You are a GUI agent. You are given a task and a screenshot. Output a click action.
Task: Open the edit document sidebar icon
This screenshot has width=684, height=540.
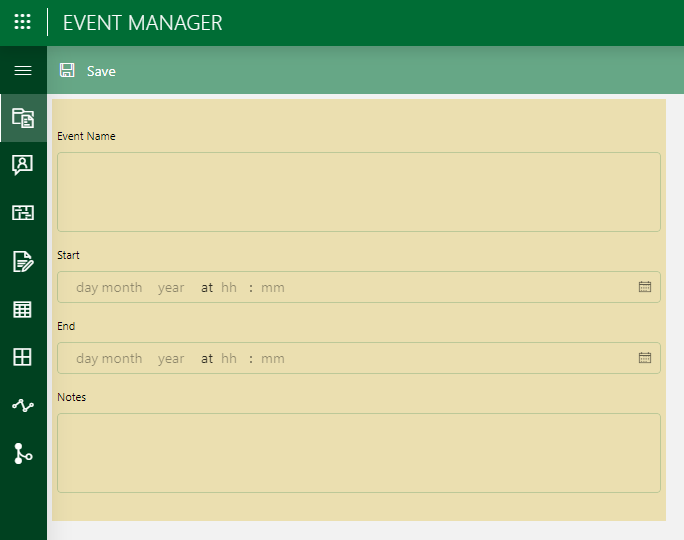(23, 261)
